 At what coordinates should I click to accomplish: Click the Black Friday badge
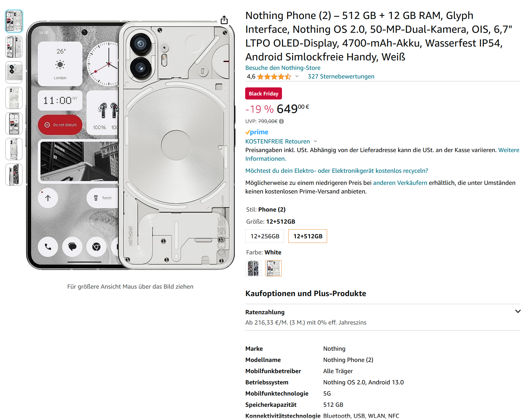pos(263,94)
